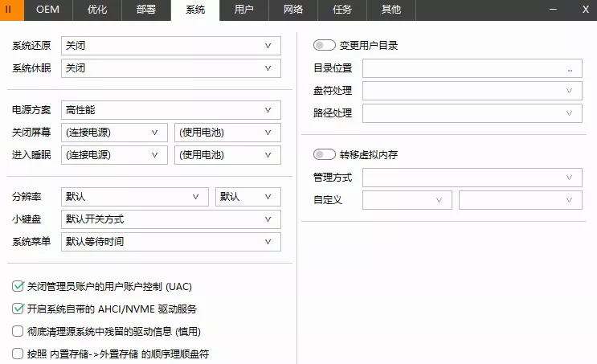Uncheck 开启系统自带的 AHCI/NVME 驱动服务

coord(18,309)
